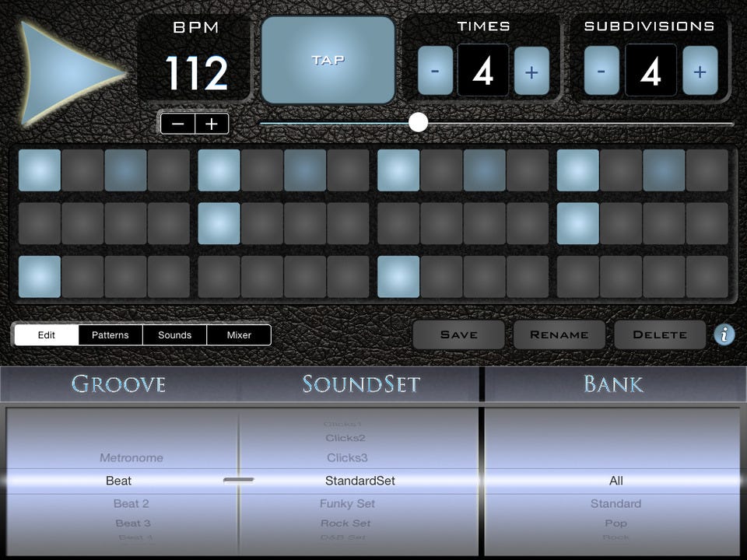This screenshot has height=560, width=747.
Task: Toggle first row, step 1 pad
Action: coord(40,170)
